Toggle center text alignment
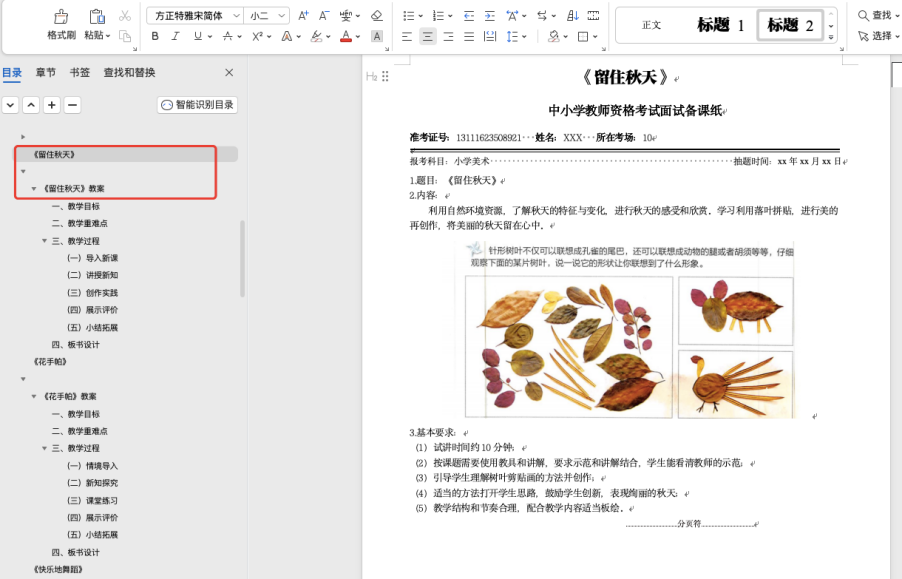The width and height of the screenshot is (902, 579). click(x=428, y=36)
